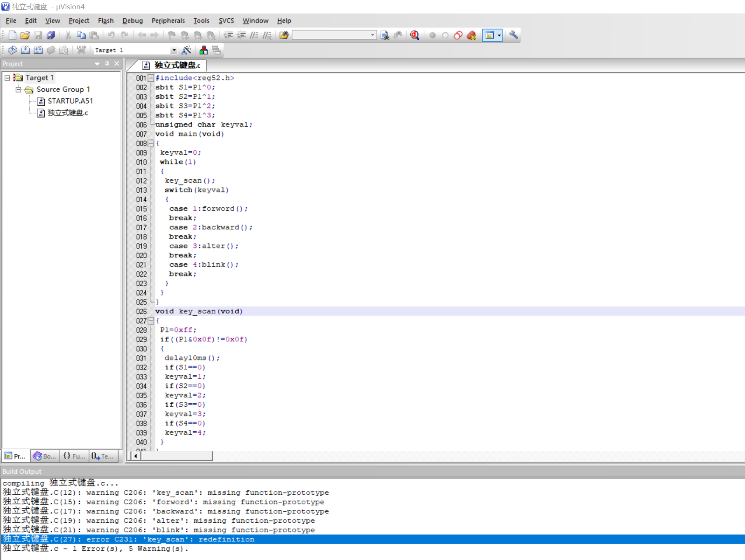745x560 pixels.
Task: Insert a bookmark flag
Action: (172, 35)
